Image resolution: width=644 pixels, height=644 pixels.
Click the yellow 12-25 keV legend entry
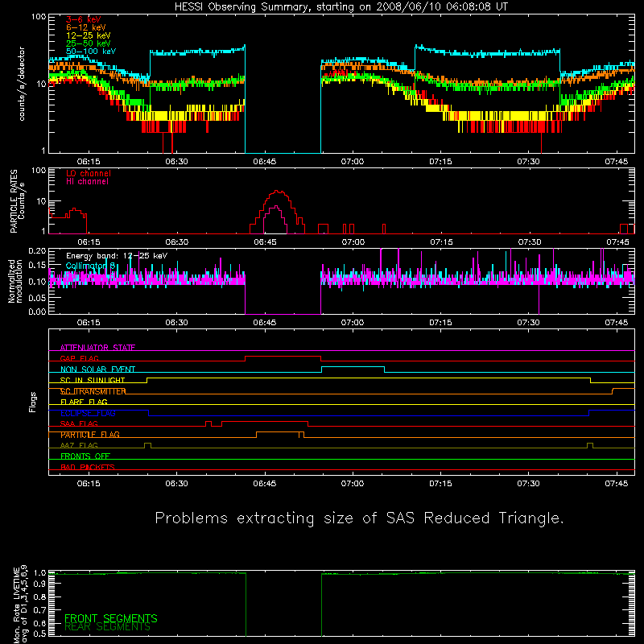coord(88,35)
